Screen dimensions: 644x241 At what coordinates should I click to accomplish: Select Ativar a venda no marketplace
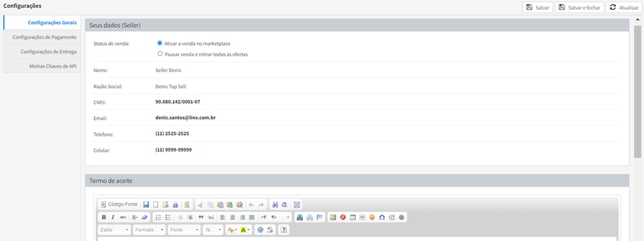[160, 42]
